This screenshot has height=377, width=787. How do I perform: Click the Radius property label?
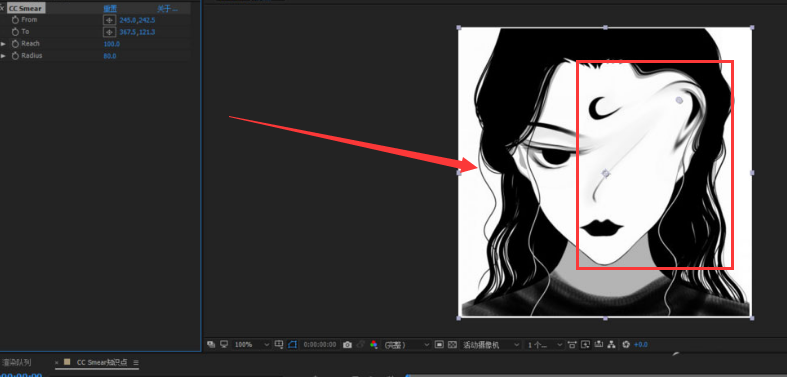click(32, 56)
